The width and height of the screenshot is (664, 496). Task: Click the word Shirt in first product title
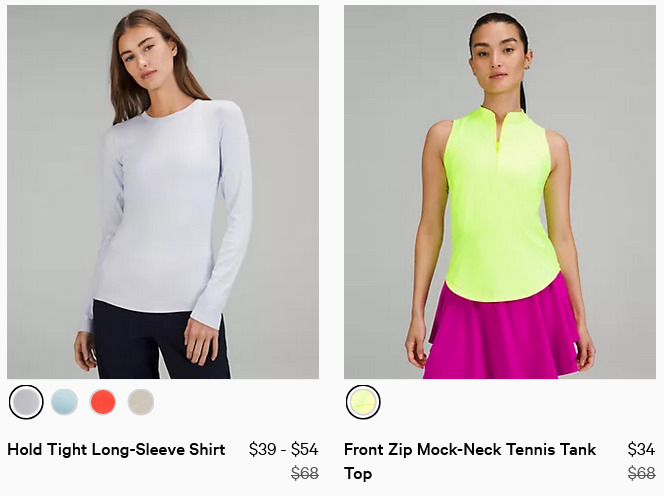click(207, 449)
